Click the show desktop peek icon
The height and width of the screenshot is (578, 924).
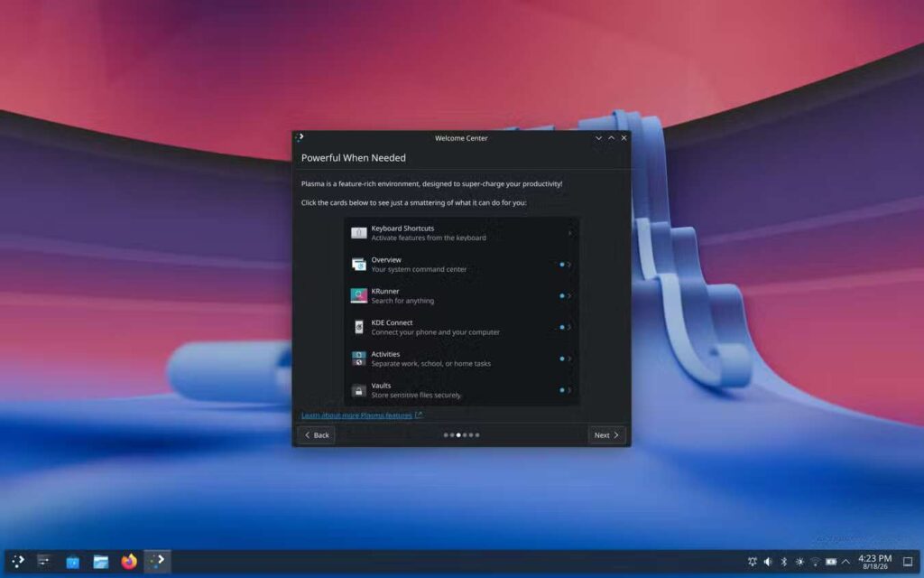[908, 562]
